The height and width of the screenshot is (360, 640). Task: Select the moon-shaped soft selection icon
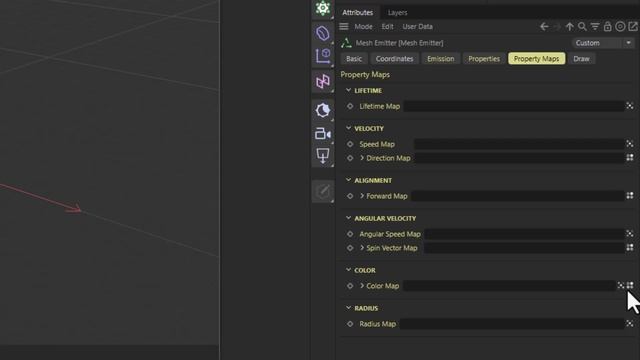(323, 110)
